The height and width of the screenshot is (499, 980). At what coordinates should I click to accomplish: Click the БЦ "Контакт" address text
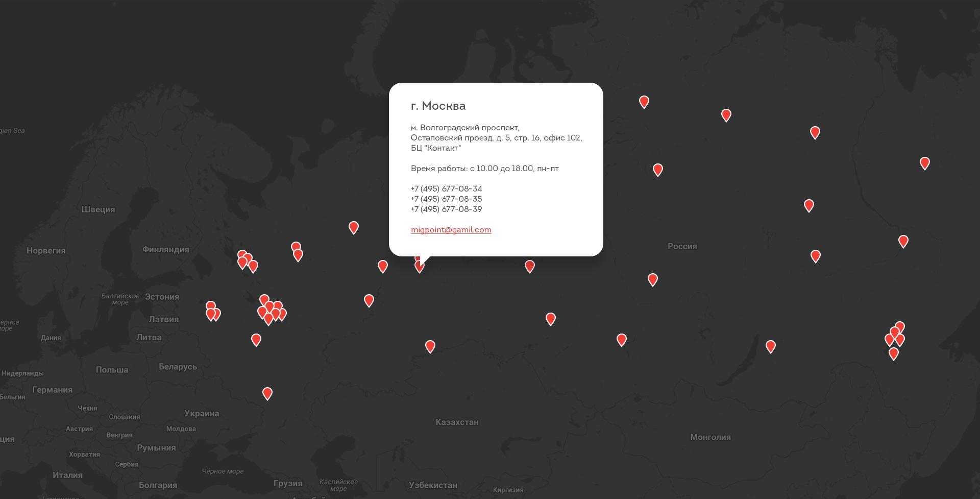click(436, 148)
